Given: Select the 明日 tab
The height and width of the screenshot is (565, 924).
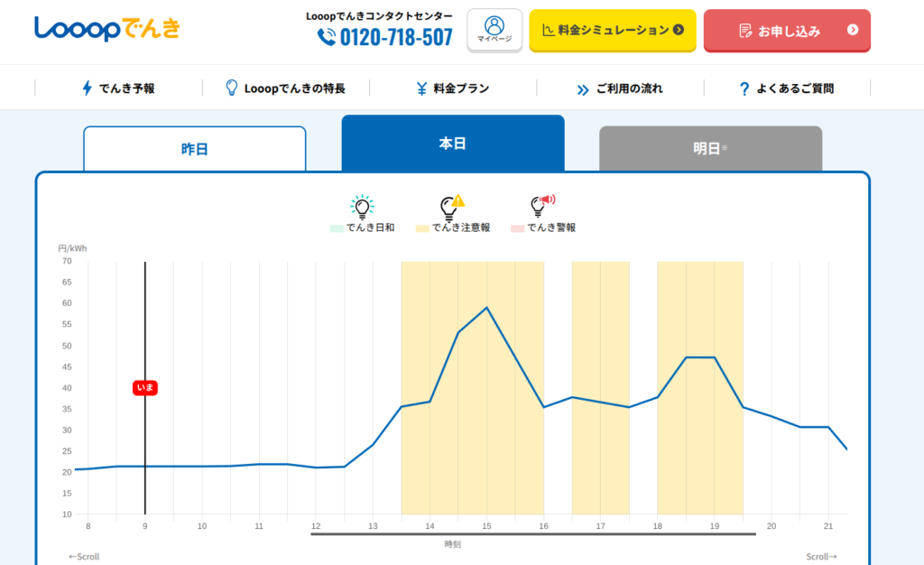Looking at the screenshot, I should pos(710,148).
